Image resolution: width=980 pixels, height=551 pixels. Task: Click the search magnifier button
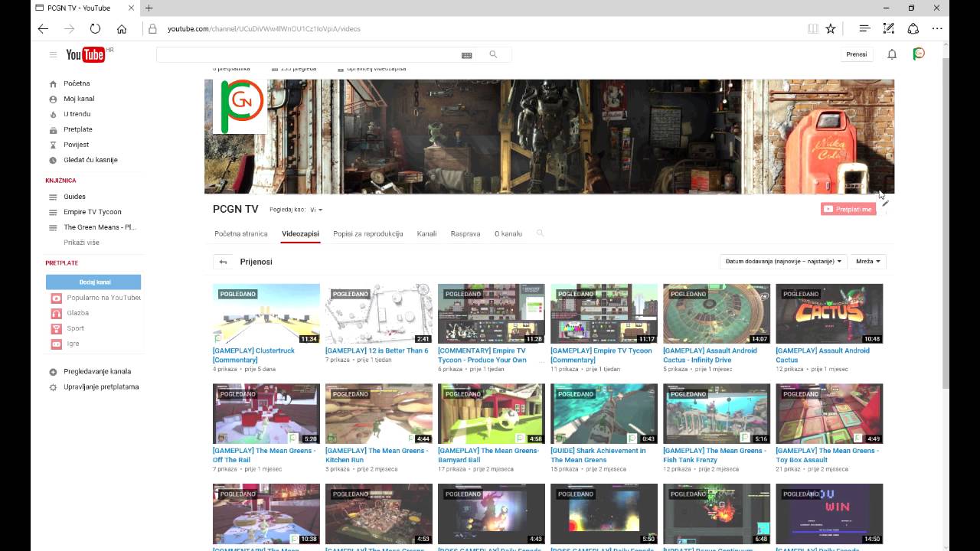pyautogui.click(x=493, y=54)
